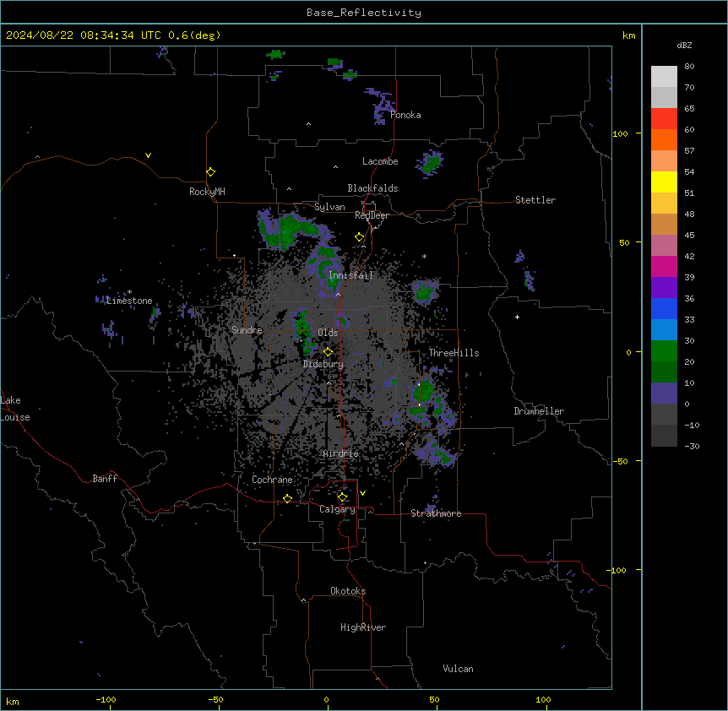The image size is (728, 711).
Task: Click the Lacombe city label
Action: point(380,161)
